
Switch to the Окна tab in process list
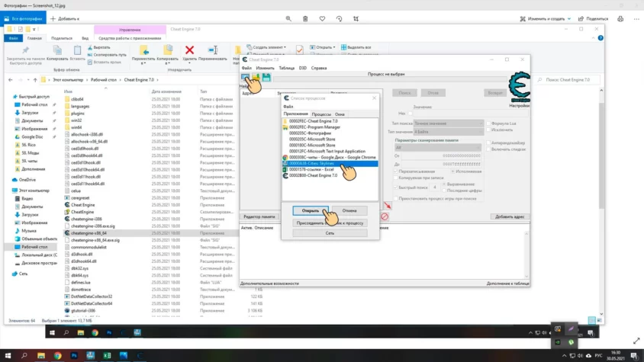[340, 114]
